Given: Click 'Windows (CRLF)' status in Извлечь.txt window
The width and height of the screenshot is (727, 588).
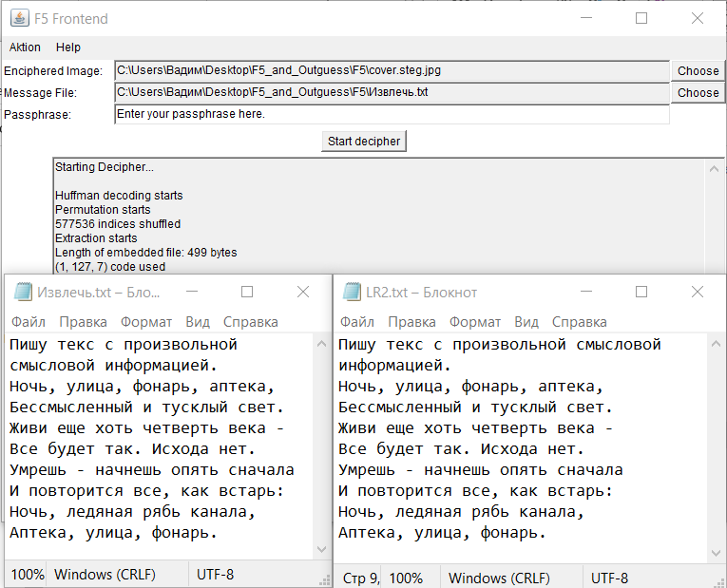Looking at the screenshot, I should click(x=105, y=575).
